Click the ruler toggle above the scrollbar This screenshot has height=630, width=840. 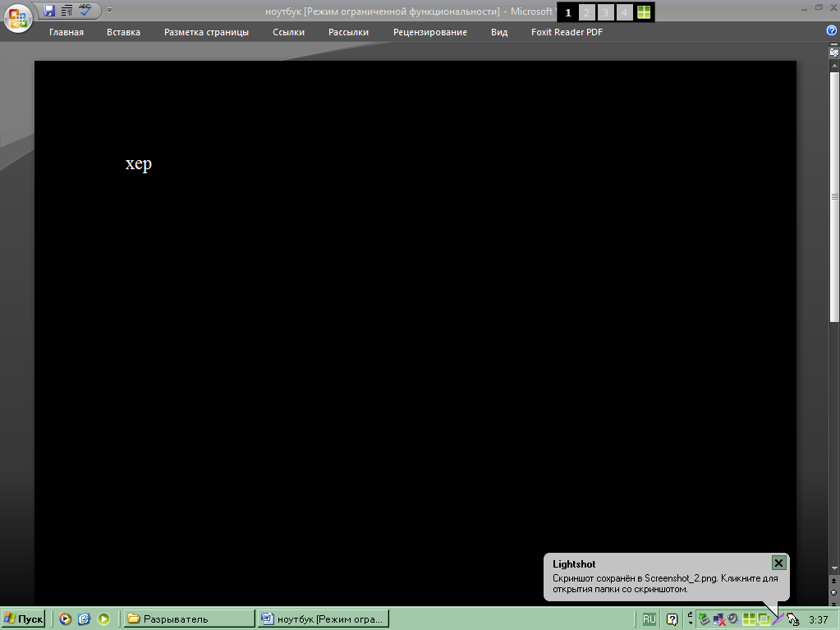834,52
